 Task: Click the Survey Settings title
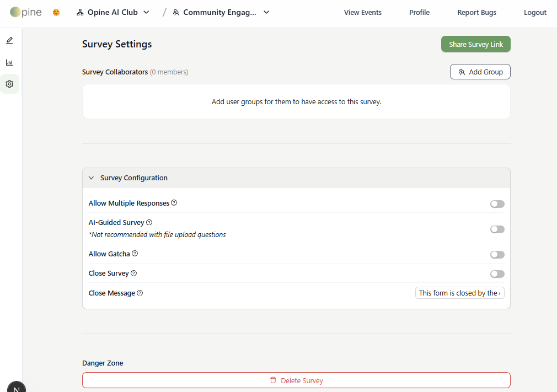pos(117,44)
